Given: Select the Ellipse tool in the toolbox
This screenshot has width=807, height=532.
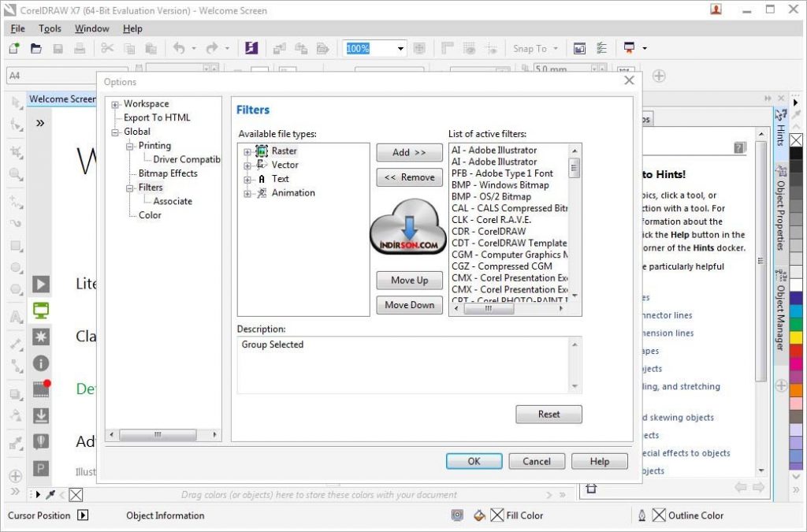Looking at the screenshot, I should tap(16, 267).
